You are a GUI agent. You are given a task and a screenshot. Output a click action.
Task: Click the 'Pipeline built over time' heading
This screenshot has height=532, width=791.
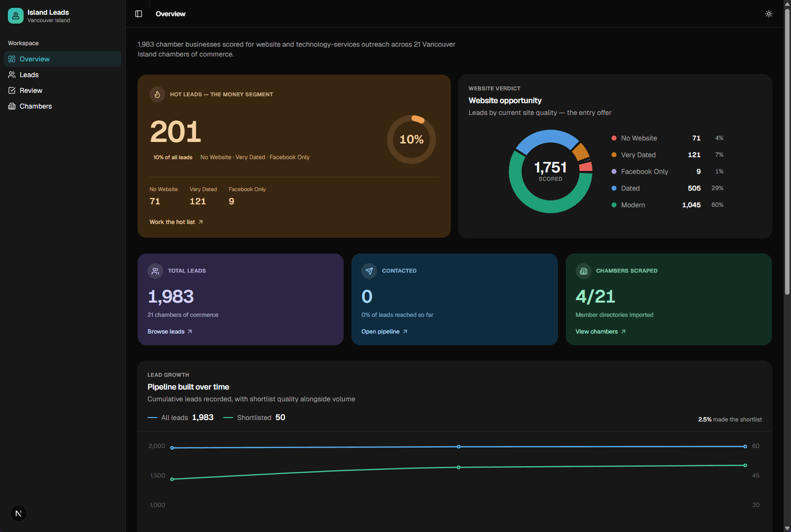(x=188, y=387)
